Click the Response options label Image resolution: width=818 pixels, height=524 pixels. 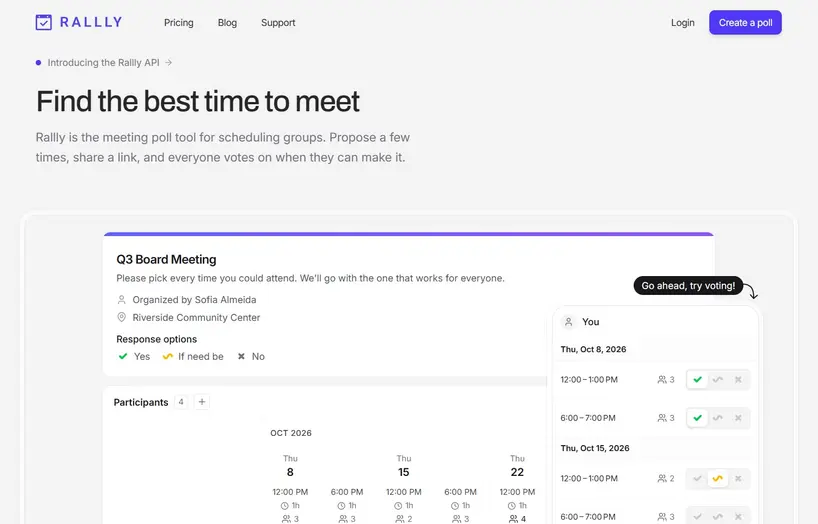[x=157, y=339]
